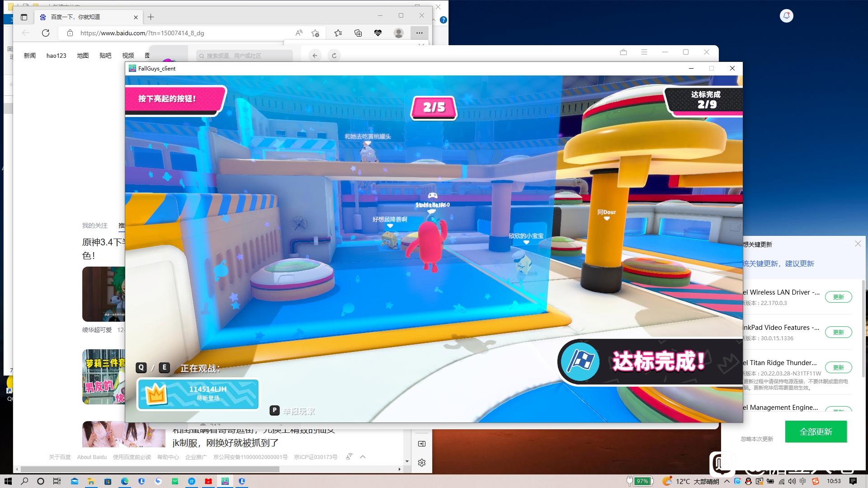Image resolution: width=868 pixels, height=488 pixels.
Task: Click the site lock icon in Edge address bar
Action: point(70,33)
